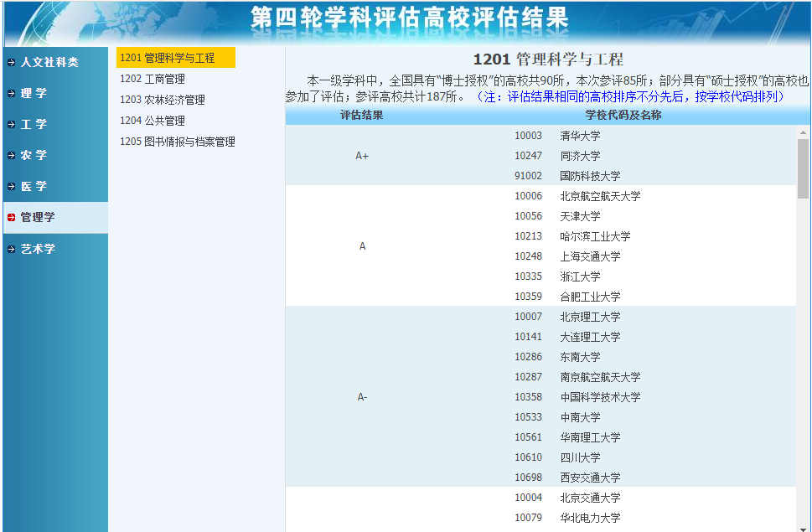Click arrow icon beside 理学
Viewport: 812px width, 532px height.
pyautogui.click(x=12, y=93)
